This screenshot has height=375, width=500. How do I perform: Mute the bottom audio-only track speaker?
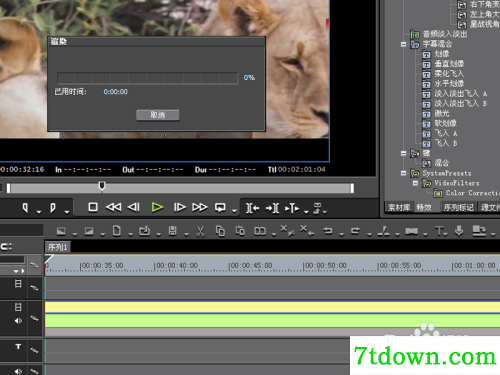18,371
